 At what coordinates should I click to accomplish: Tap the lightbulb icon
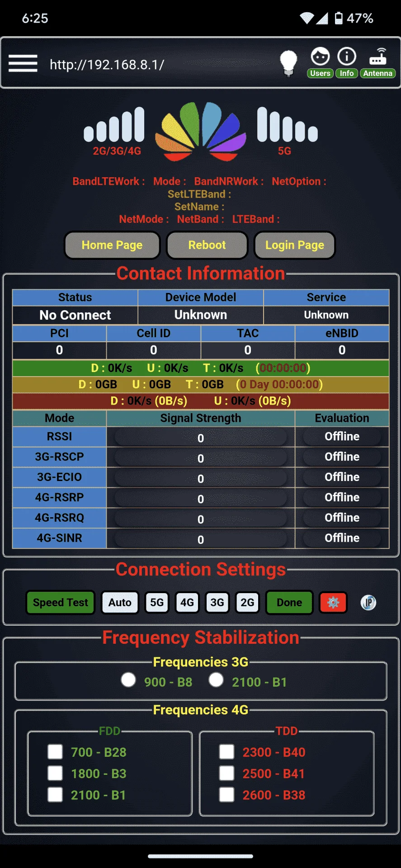click(x=288, y=63)
